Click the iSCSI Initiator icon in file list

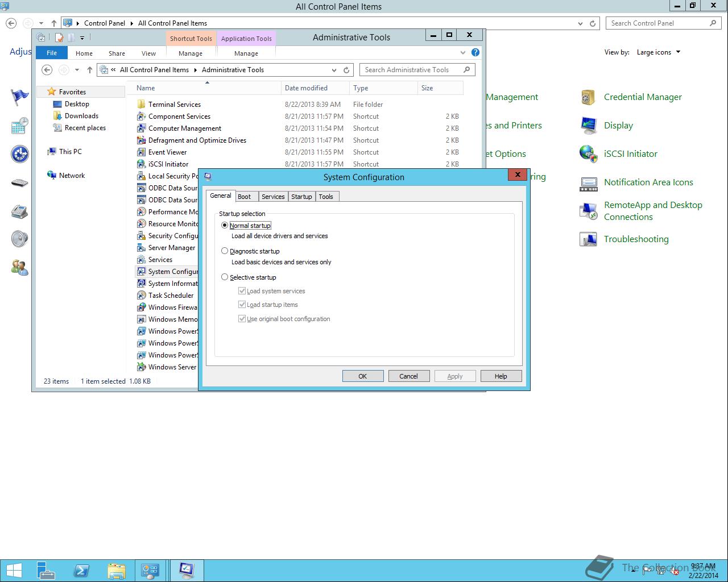tap(142, 164)
